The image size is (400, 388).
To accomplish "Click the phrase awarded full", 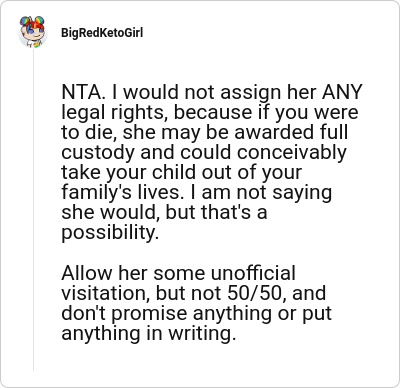I will pos(291,132).
